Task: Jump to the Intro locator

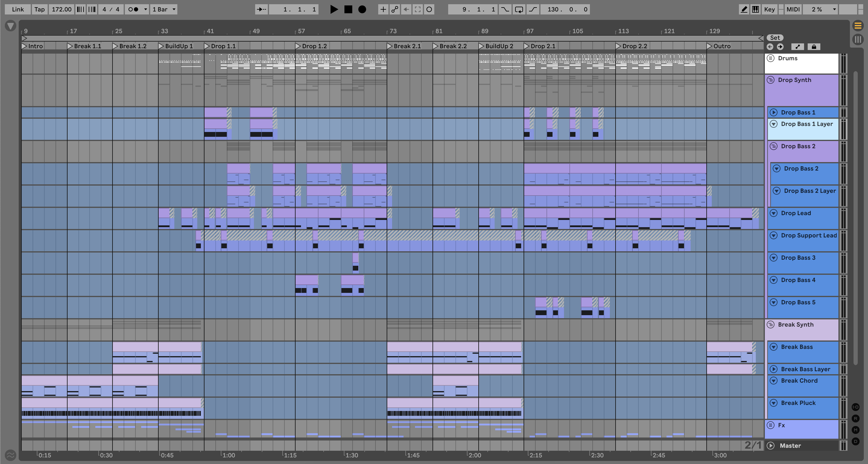Action: [24, 46]
